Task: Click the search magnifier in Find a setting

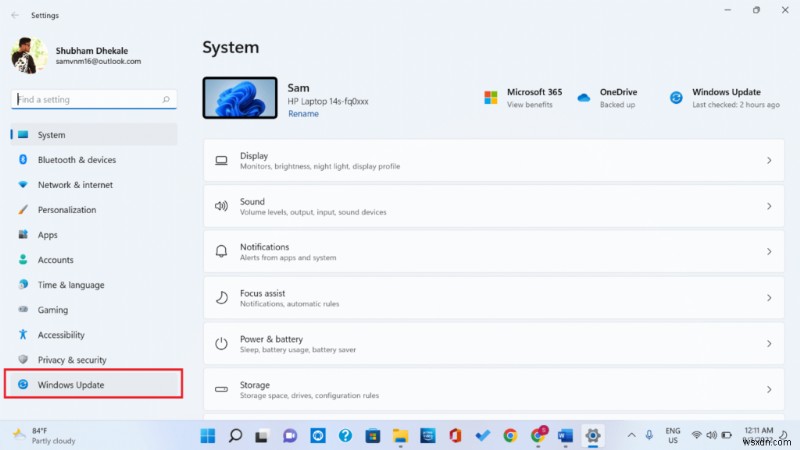Action: 166,99
